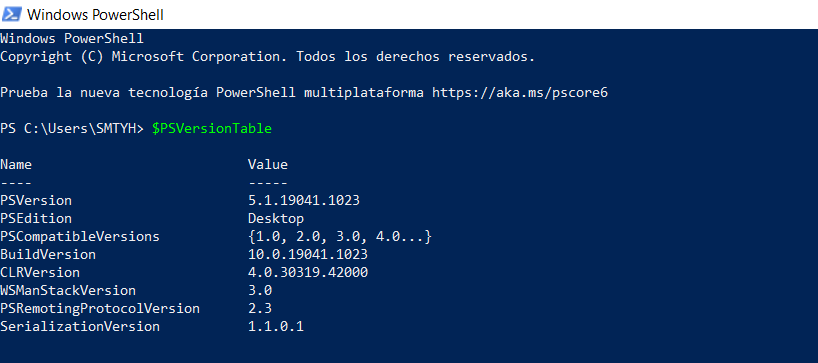Open the PowerShell title bar icon menu
Screen dimensions: 818x363
pyautogui.click(x=11, y=14)
